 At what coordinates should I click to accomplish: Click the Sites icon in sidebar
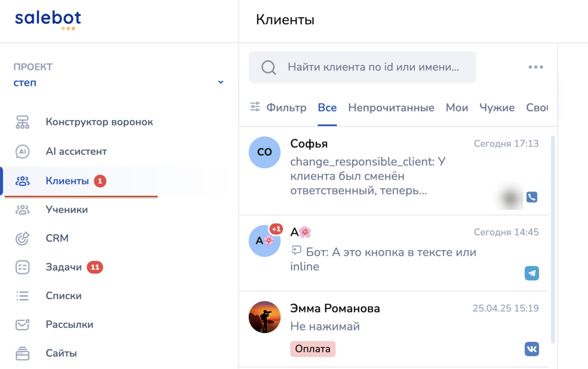click(x=22, y=353)
